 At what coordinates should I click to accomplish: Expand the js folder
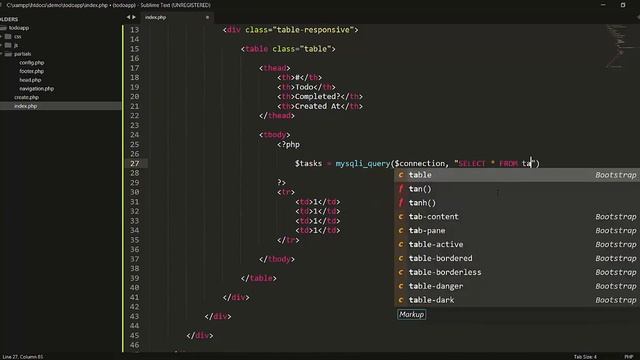click(1, 45)
